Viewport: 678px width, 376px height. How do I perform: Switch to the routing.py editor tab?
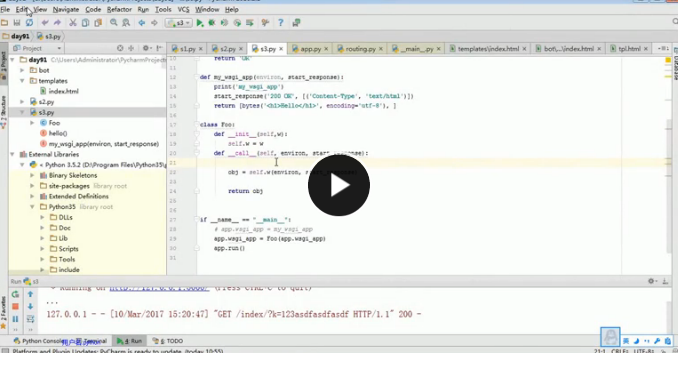pyautogui.click(x=360, y=49)
